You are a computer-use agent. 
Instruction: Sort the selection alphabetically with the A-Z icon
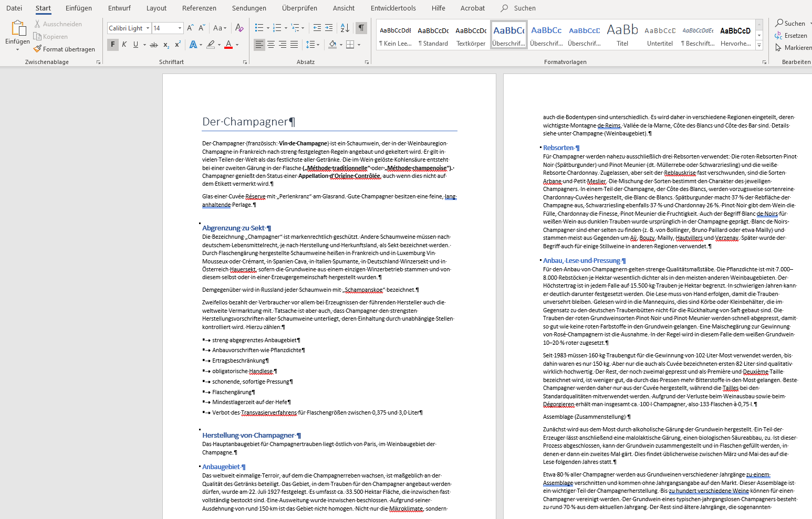pos(345,28)
